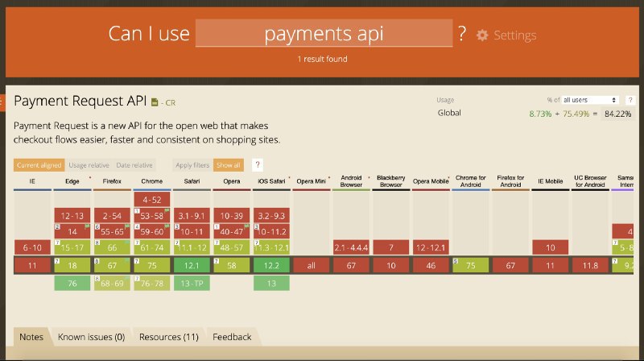This screenshot has width=644, height=361.
Task: Click the red question mark beside Show all
Action: tap(258, 165)
